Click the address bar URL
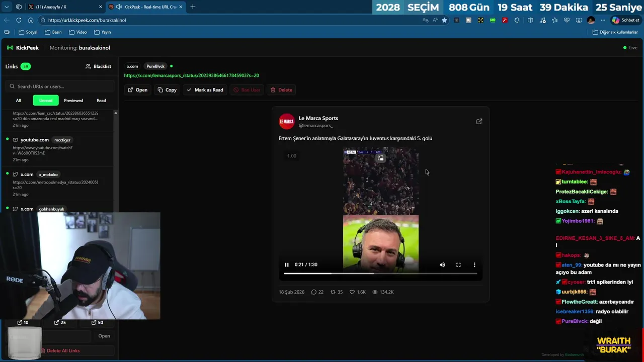Viewport: 644px width, 362px height. 87,20
